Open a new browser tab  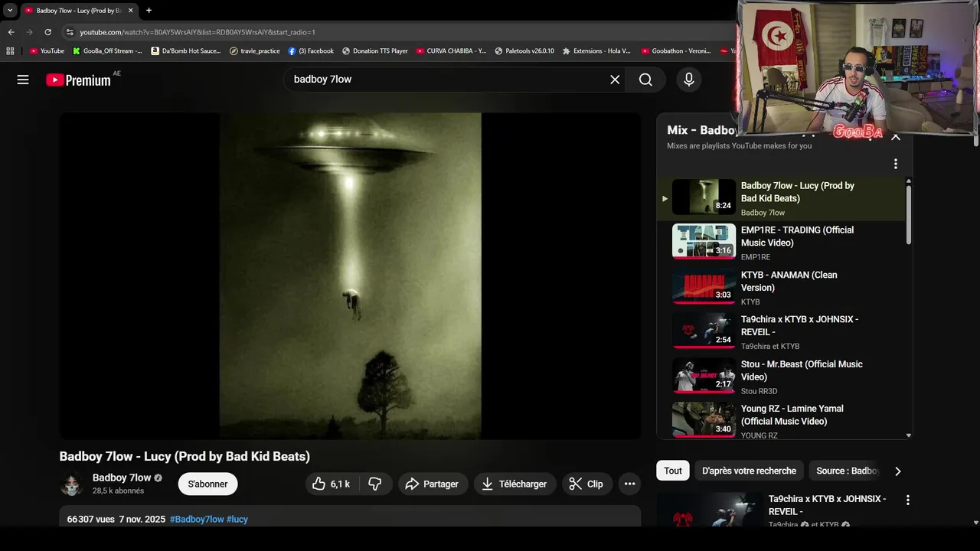click(149, 11)
